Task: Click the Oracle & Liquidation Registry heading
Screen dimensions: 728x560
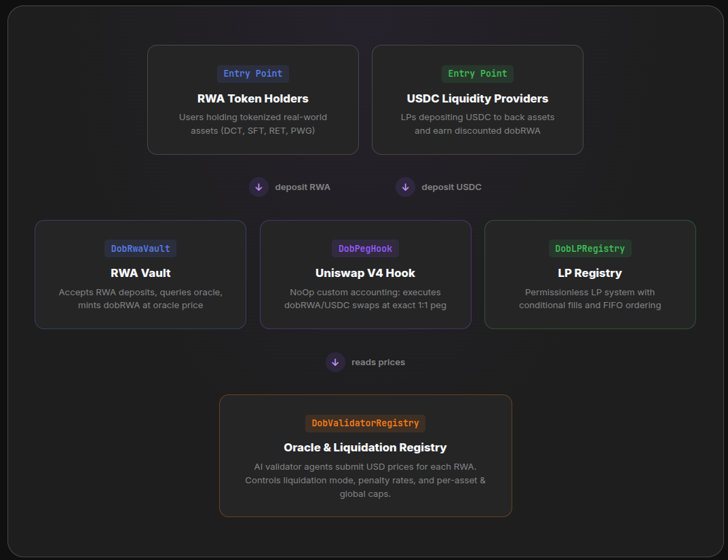Action: tap(365, 447)
